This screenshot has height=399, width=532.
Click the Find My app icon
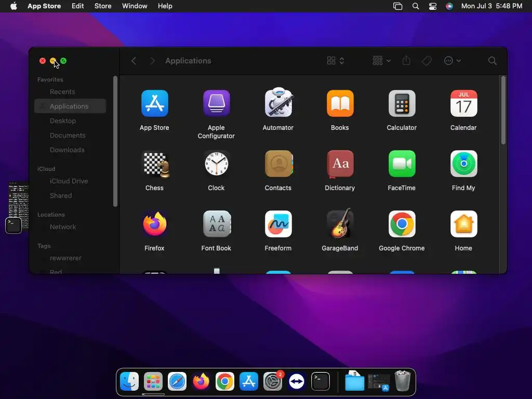(x=463, y=164)
